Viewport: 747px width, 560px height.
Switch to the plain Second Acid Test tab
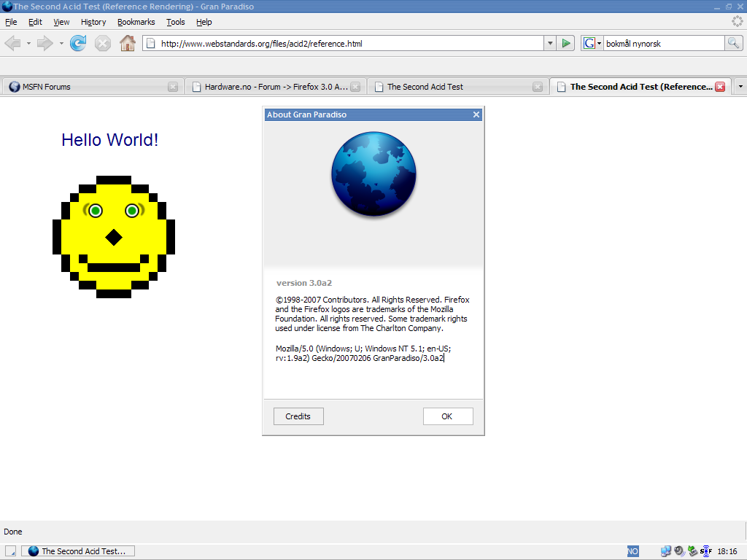click(x=458, y=87)
